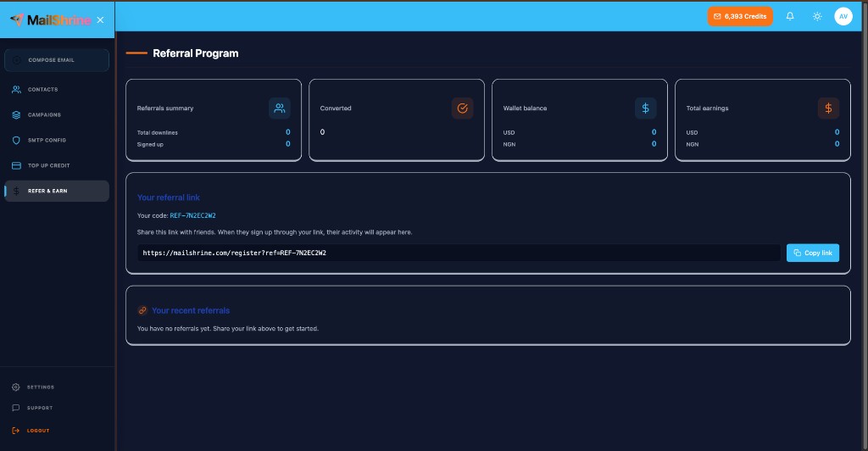Click the 'Referral Program' page title
868x451 pixels.
[196, 53]
